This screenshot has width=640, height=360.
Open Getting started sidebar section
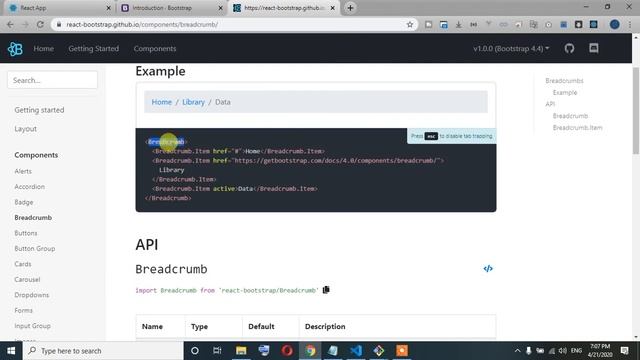pos(39,110)
